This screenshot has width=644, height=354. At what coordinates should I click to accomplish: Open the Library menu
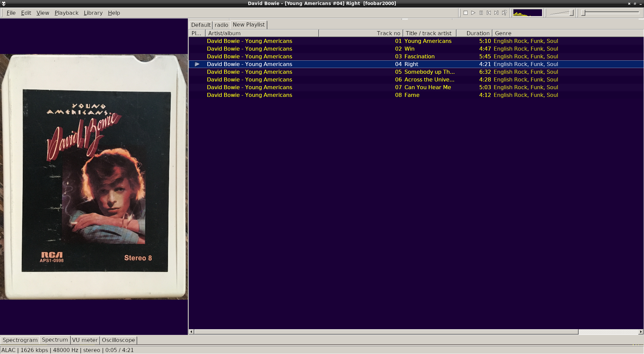pos(93,13)
